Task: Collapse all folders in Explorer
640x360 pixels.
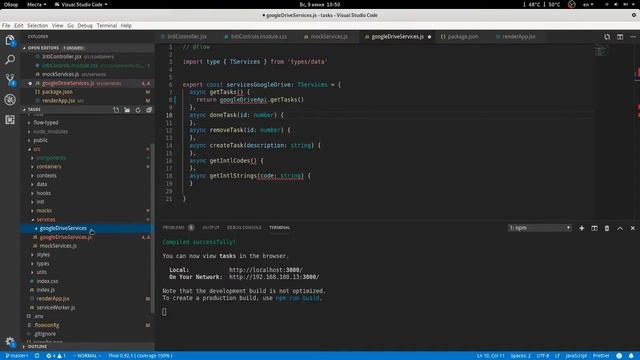Action: tap(149, 110)
